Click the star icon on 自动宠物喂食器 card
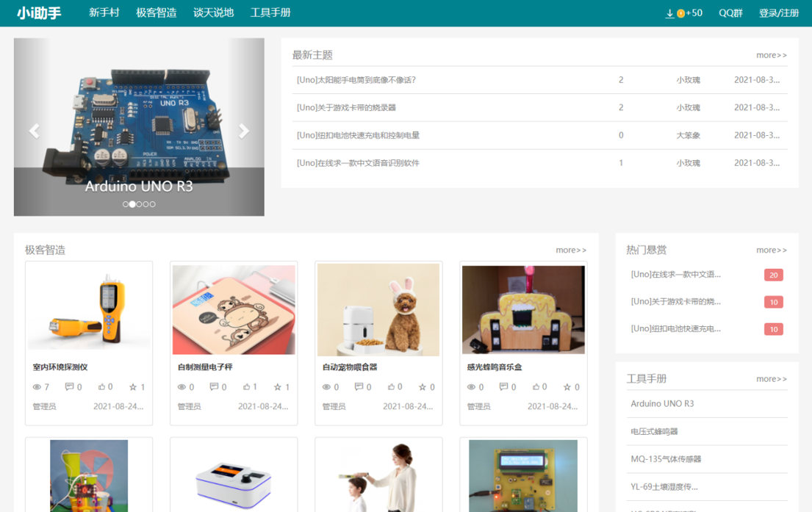The height and width of the screenshot is (512, 812). (x=422, y=387)
